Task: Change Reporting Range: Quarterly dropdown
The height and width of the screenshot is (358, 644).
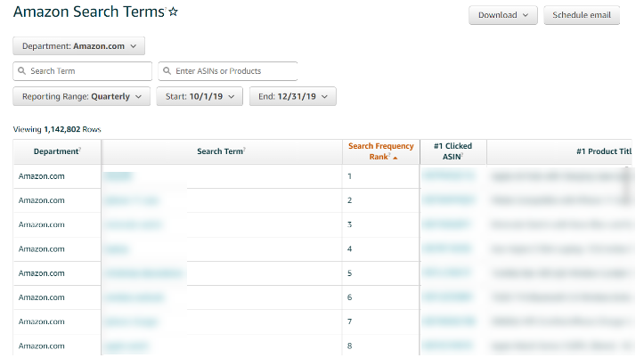Action: coord(81,96)
